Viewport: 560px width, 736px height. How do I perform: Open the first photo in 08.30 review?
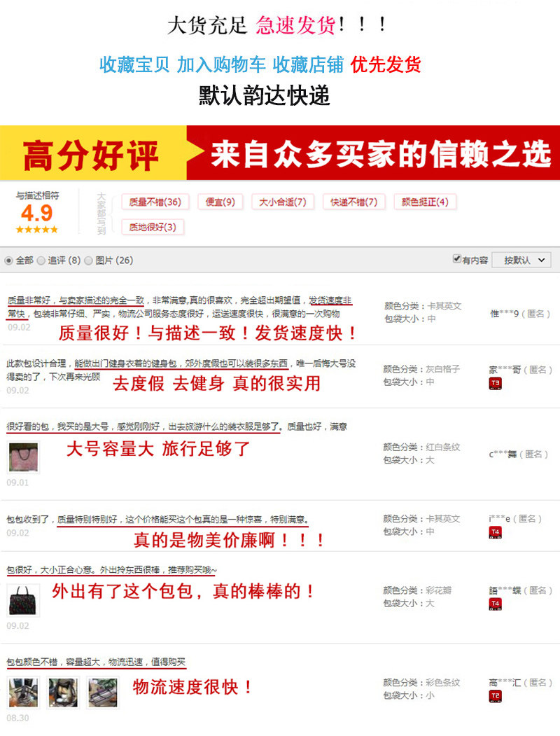point(24,693)
